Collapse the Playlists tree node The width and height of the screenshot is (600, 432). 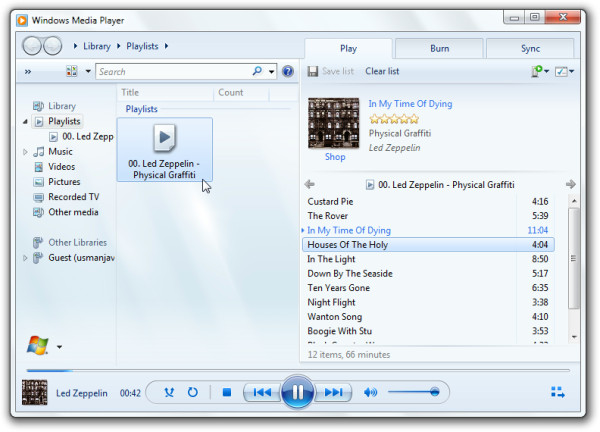point(25,122)
